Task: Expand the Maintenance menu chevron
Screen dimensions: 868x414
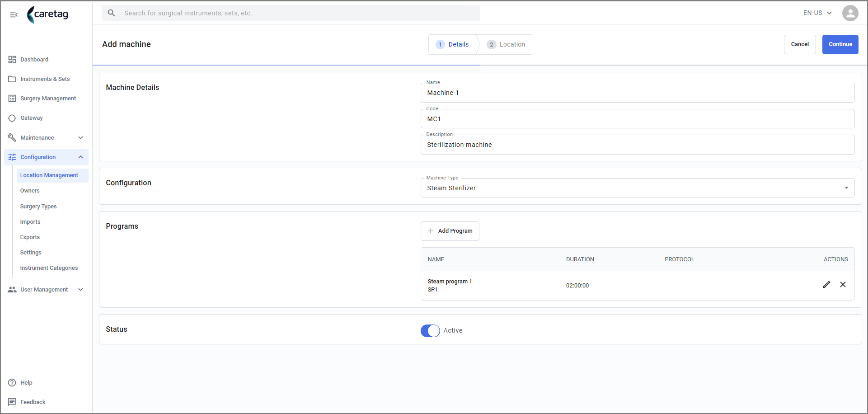Action: pyautogui.click(x=81, y=138)
